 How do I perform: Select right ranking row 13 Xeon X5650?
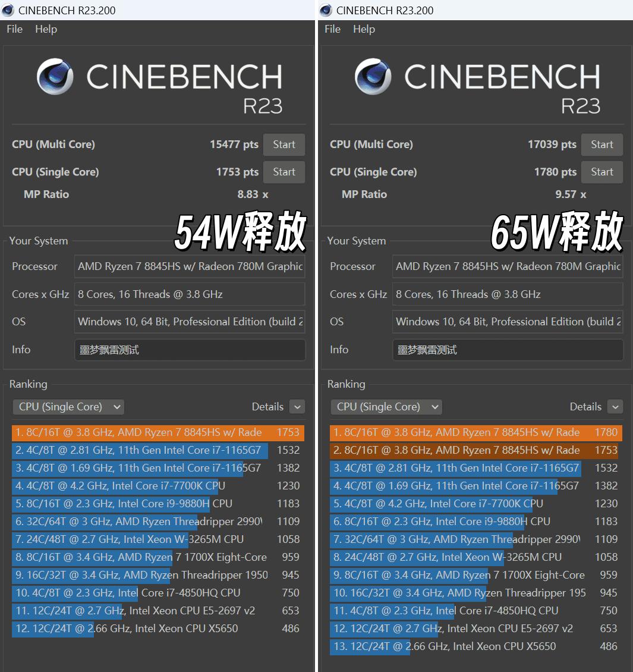[476, 646]
